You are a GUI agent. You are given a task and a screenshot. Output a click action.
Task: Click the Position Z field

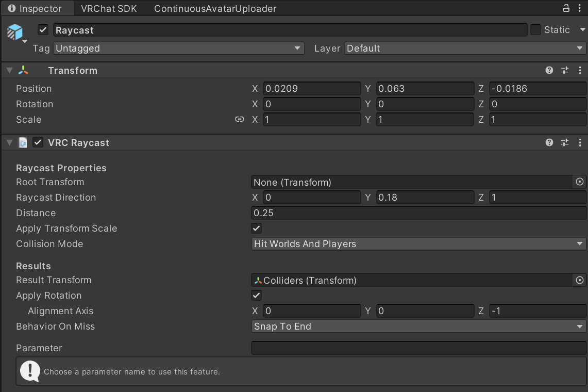pyautogui.click(x=537, y=89)
